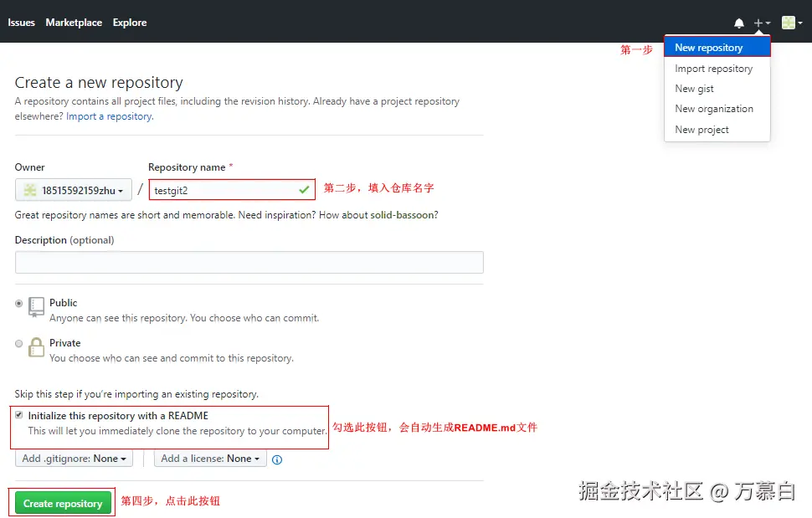Open the Owner dropdown 18515592159zhu
The width and height of the screenshot is (812, 518).
[74, 190]
